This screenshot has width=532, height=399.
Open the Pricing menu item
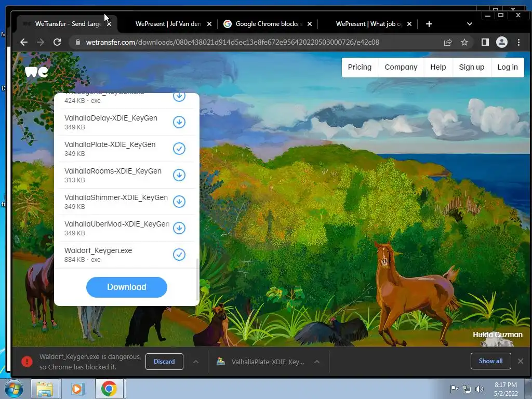click(x=360, y=67)
